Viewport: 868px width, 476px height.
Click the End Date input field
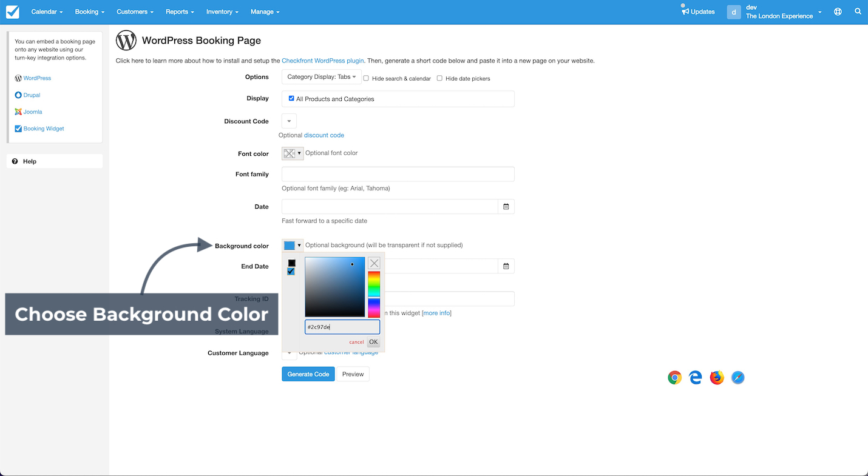point(442,266)
